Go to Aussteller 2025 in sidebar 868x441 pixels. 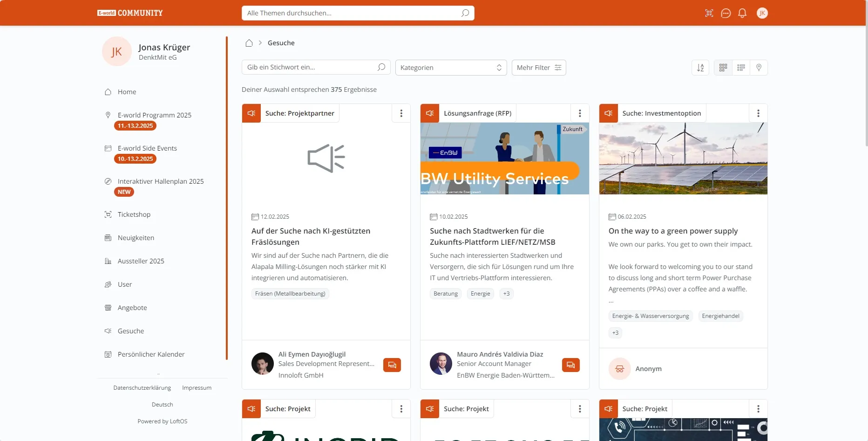[x=141, y=261]
